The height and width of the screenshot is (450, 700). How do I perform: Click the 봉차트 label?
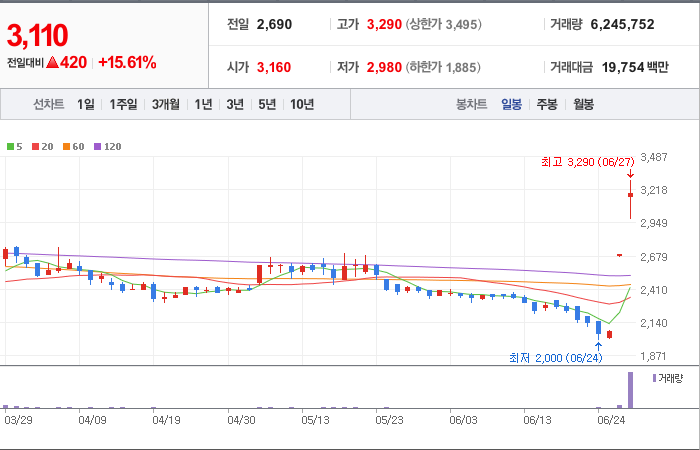(471, 104)
